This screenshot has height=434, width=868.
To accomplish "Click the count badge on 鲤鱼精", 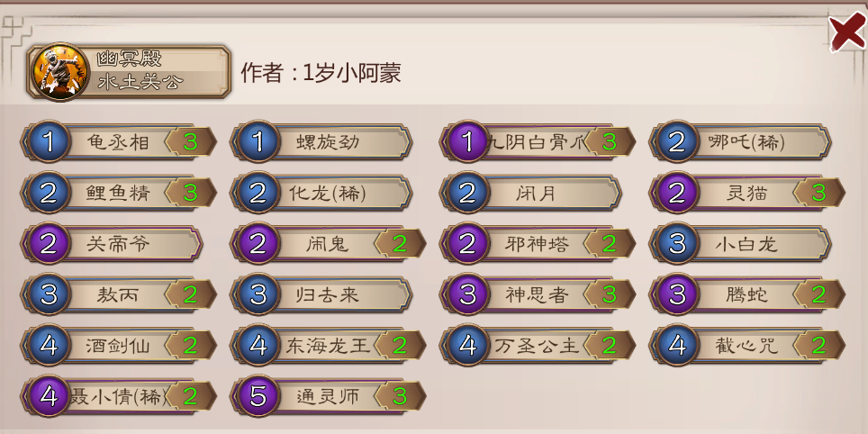I will point(190,192).
